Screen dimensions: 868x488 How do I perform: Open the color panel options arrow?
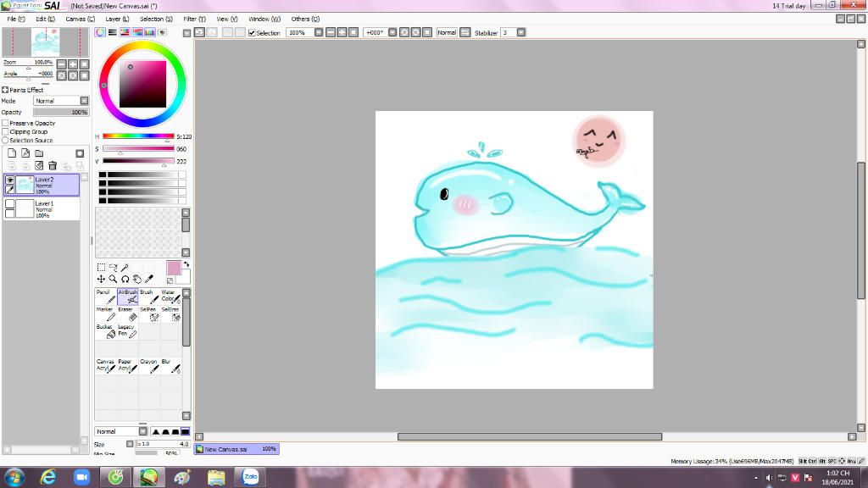[x=187, y=33]
